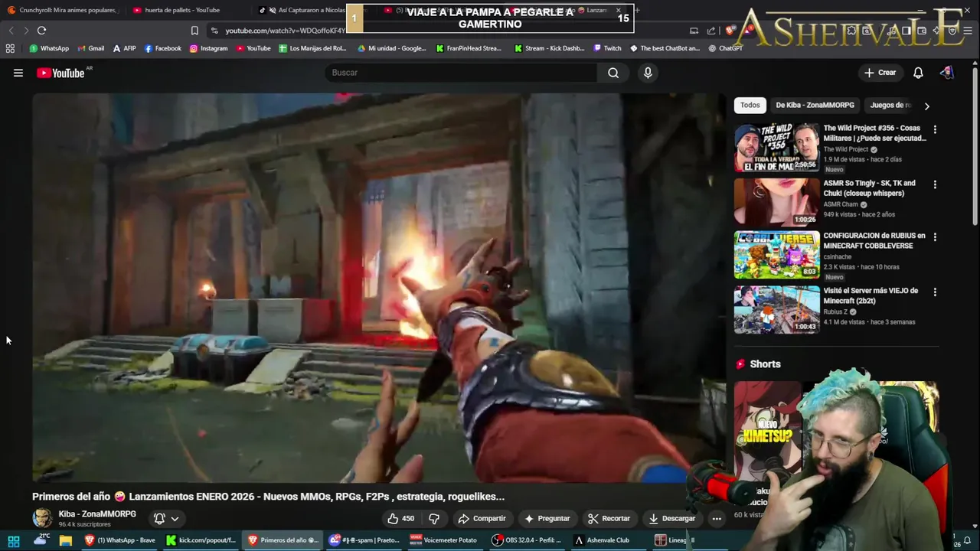The image size is (980, 551).
Task: Expand the notification options chevron
Action: coord(175,518)
